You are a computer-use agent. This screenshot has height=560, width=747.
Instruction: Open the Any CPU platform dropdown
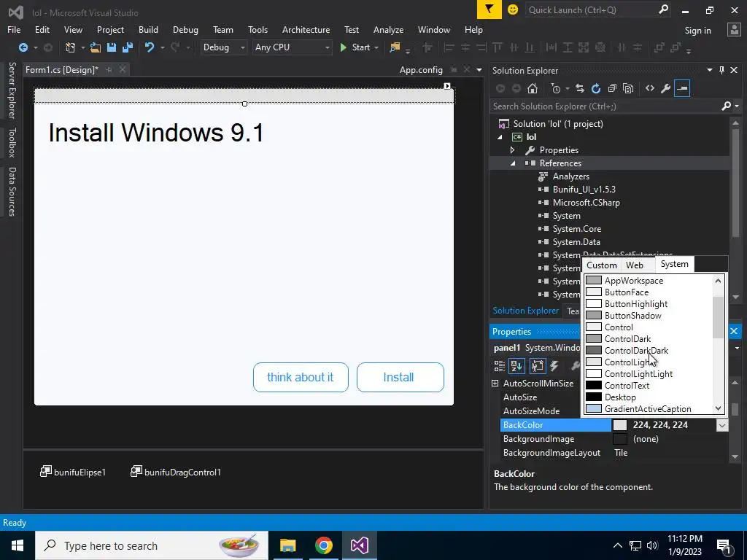pos(328,47)
